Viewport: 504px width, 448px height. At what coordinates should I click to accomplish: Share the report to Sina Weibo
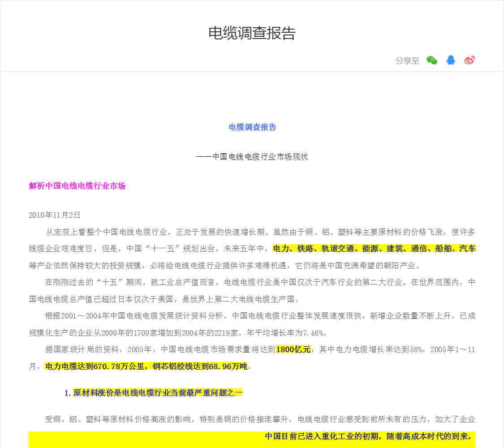click(x=470, y=60)
